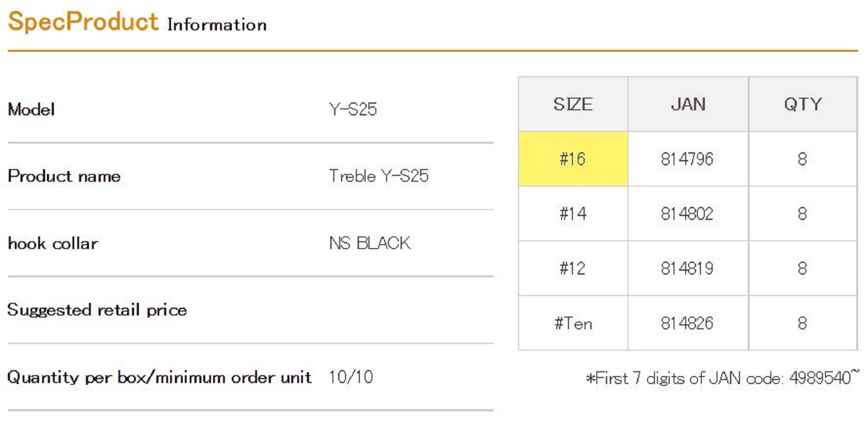Click the 10/10 quantity per box value
Viewport: 868px width, 423px height.
point(351,377)
